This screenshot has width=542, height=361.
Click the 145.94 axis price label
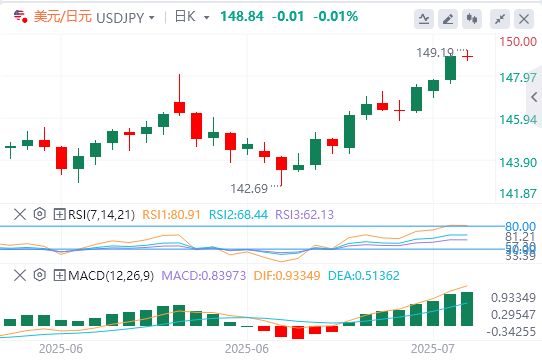(518, 120)
